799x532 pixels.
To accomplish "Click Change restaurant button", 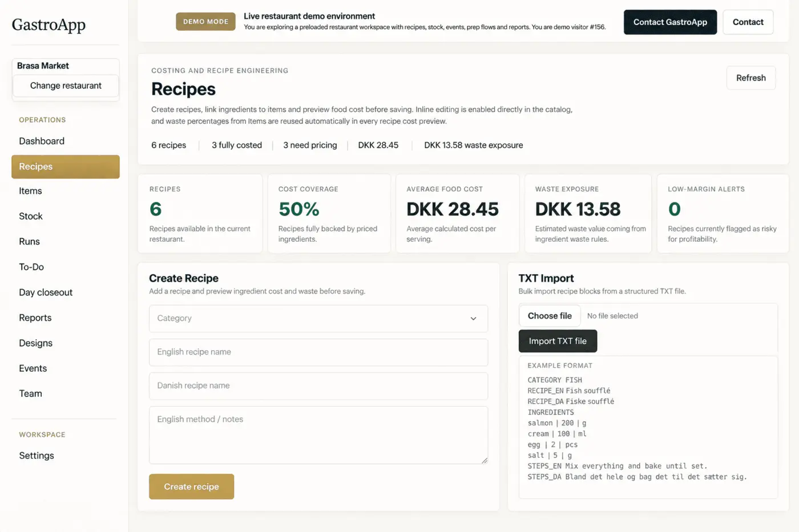I will 66,86.
